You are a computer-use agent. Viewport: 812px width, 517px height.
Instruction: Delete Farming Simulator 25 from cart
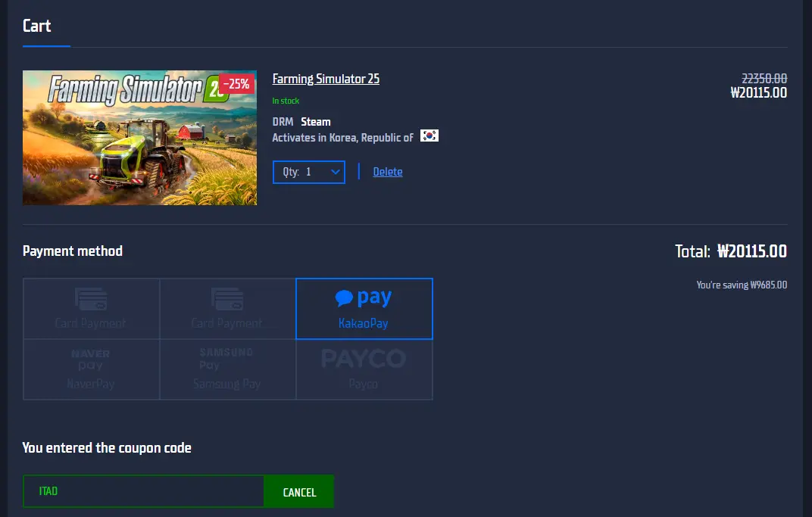click(x=388, y=172)
